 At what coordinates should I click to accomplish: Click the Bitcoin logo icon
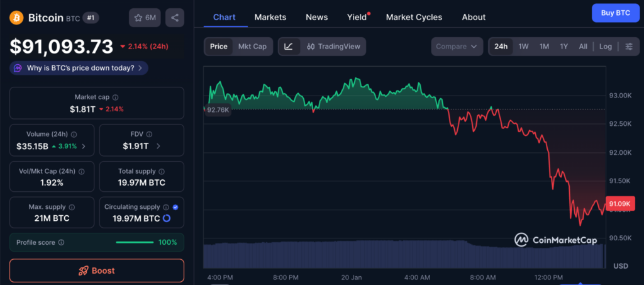point(17,18)
